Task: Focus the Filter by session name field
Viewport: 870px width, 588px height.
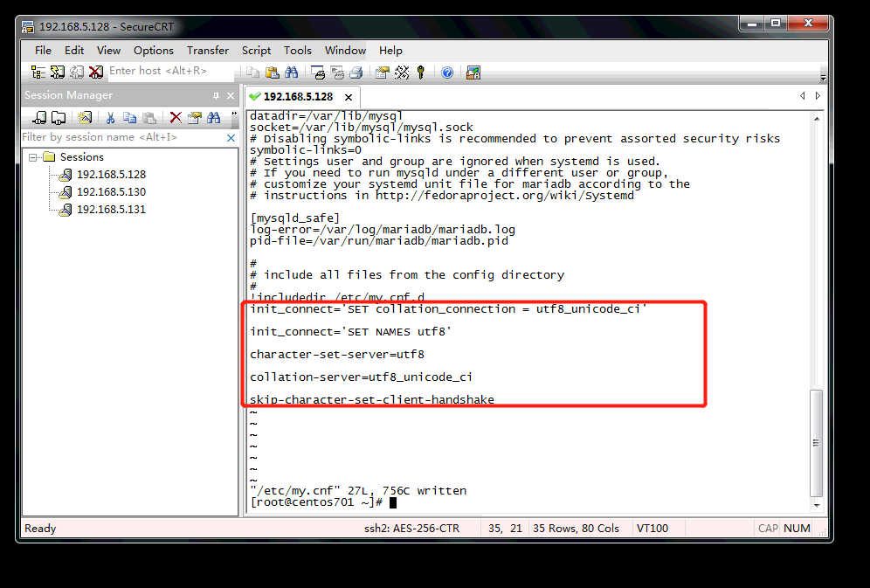Action: coord(122,137)
